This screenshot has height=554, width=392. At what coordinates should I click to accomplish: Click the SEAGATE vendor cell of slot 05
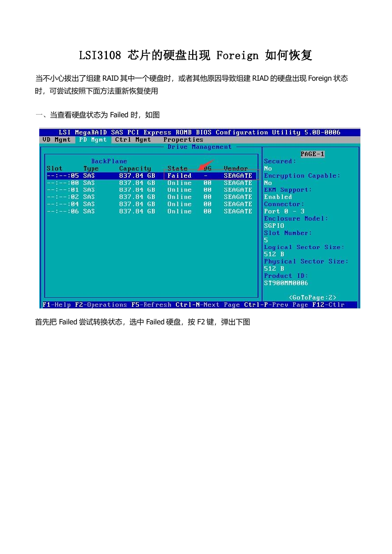pyautogui.click(x=238, y=175)
